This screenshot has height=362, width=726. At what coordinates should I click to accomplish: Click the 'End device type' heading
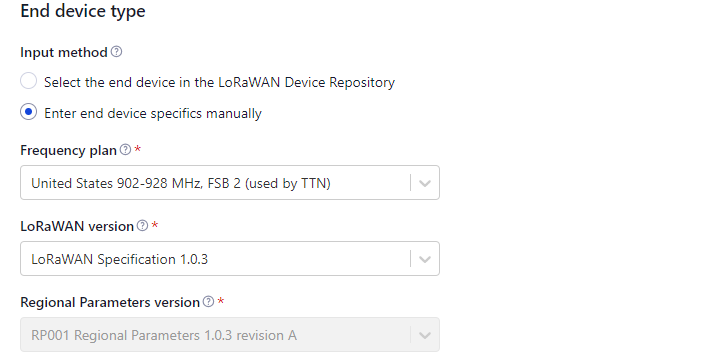click(83, 11)
